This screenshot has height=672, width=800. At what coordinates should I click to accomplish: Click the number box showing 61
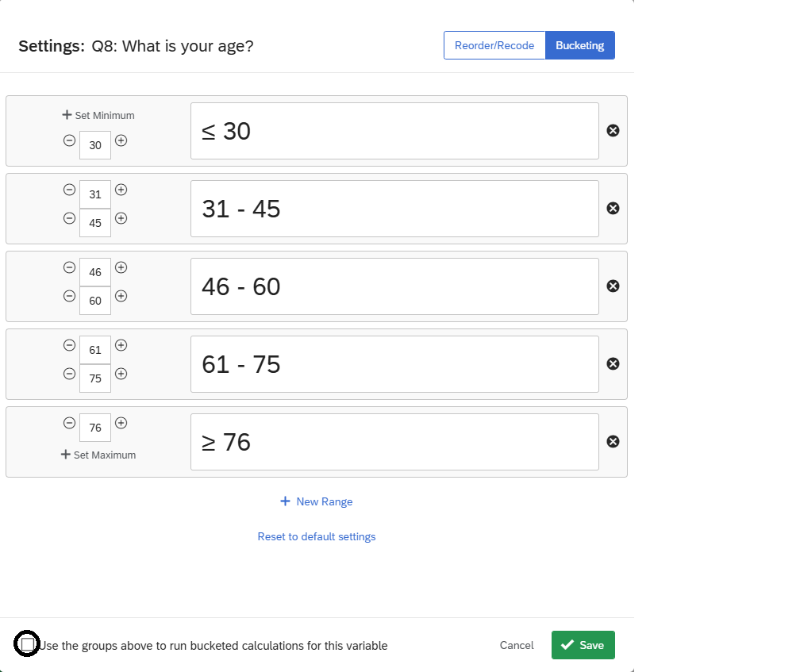(95, 350)
